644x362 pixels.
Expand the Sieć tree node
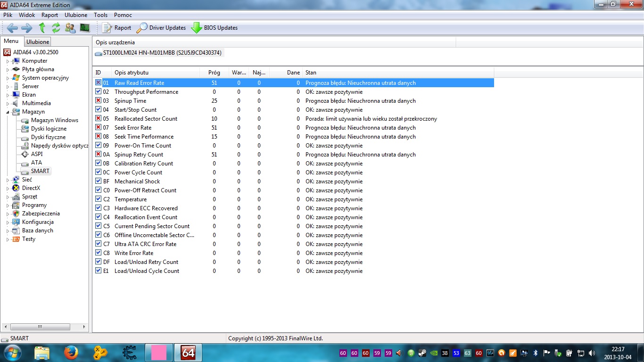tap(8, 180)
